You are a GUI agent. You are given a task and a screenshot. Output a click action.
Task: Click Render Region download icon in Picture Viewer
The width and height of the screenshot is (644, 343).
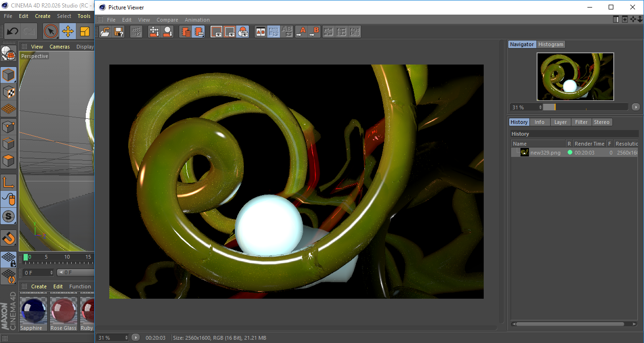154,32
